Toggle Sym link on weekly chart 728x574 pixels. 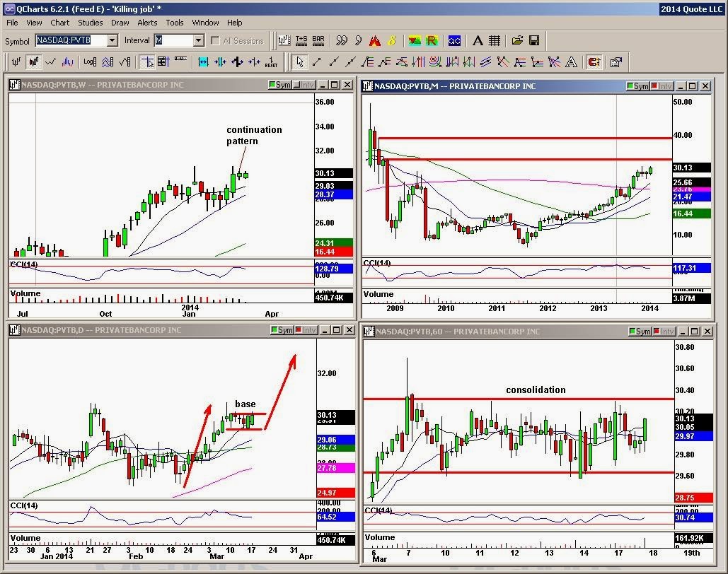pos(279,84)
